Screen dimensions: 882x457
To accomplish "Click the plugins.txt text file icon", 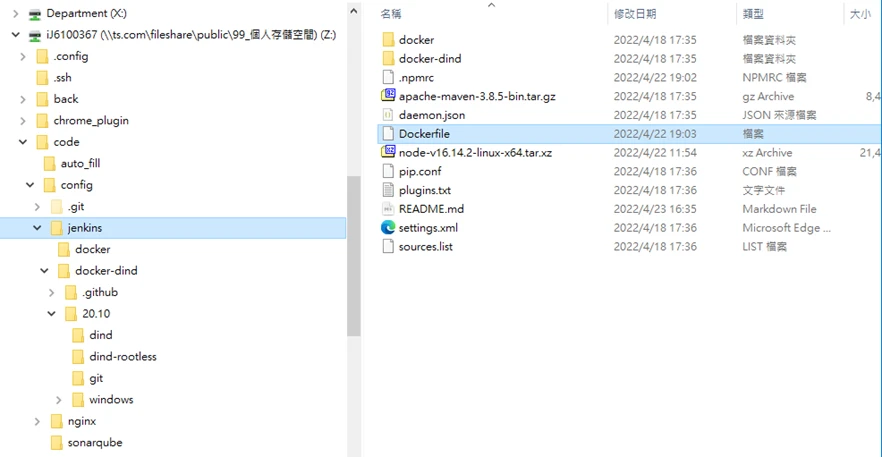I will click(x=388, y=190).
